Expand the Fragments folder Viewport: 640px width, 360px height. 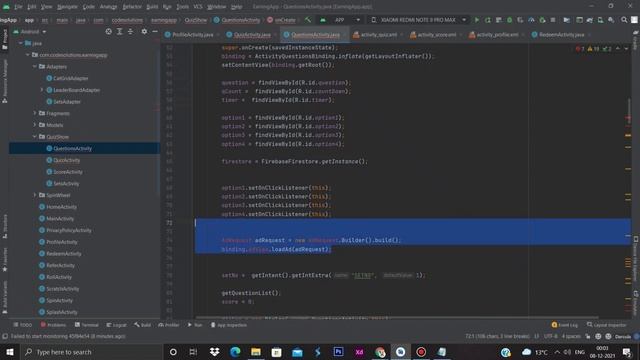[x=35, y=113]
